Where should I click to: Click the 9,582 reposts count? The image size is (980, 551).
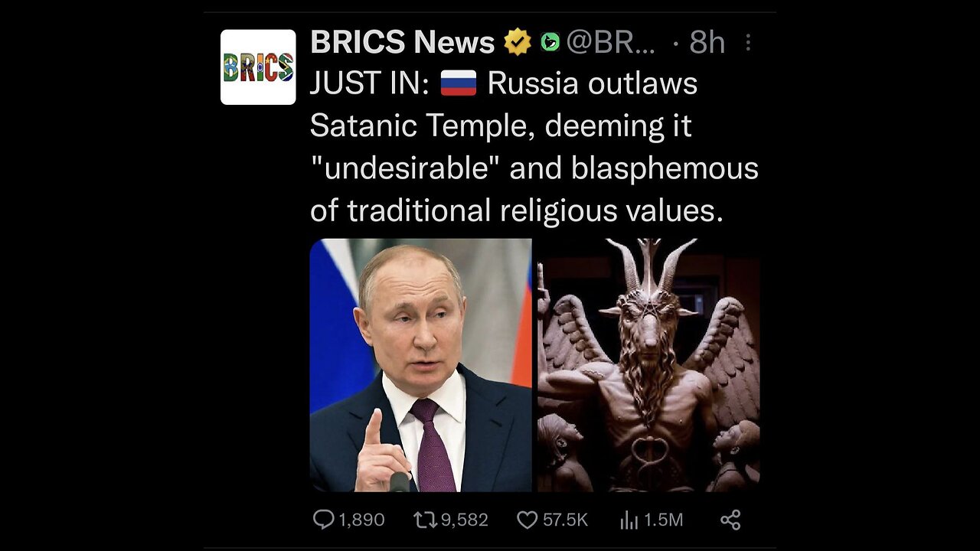coord(464,520)
